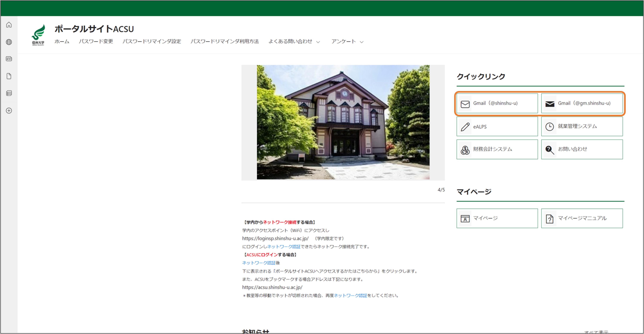The image size is (644, 334).
Task: Open the home icon in left sidebar
Action: pyautogui.click(x=9, y=25)
